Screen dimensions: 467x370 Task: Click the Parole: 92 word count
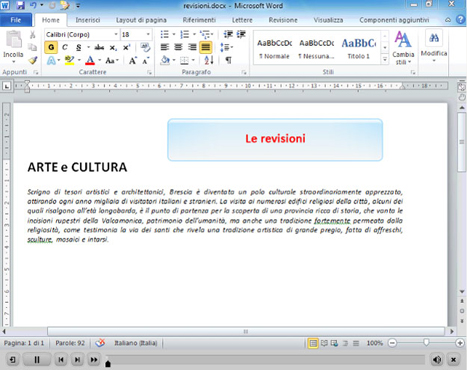(70, 343)
